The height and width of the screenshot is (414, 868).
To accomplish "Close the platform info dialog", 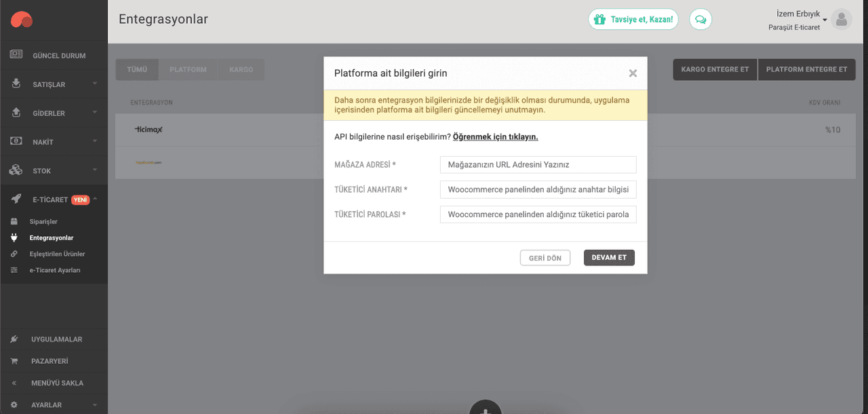I will (x=633, y=73).
